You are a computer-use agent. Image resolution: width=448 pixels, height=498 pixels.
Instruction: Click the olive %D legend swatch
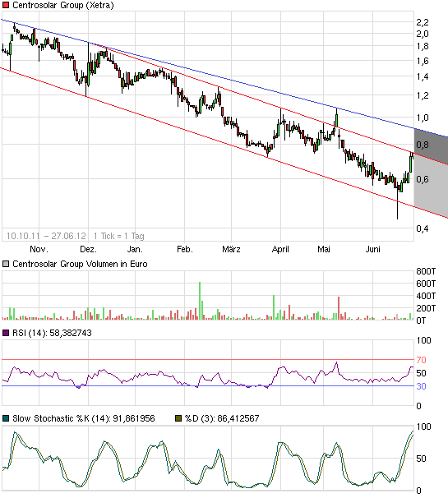(x=178, y=418)
